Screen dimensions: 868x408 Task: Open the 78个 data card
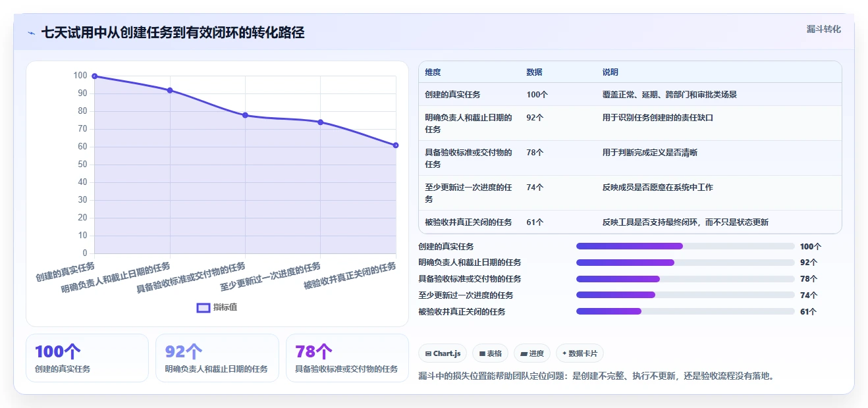(x=348, y=358)
